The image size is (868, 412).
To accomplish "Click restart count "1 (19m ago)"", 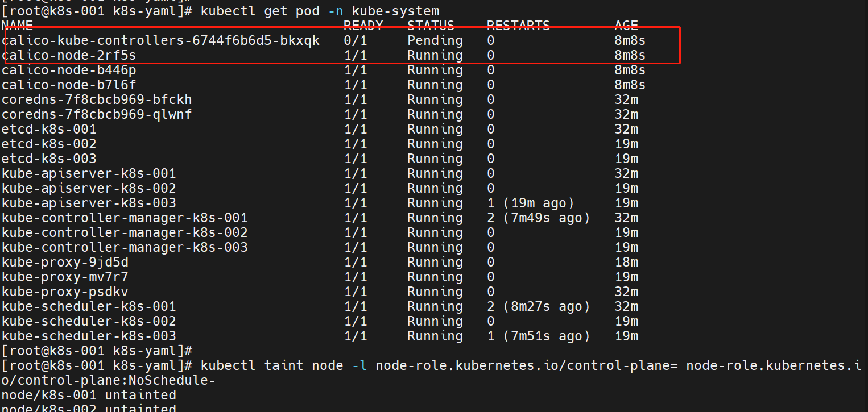I will (531, 203).
